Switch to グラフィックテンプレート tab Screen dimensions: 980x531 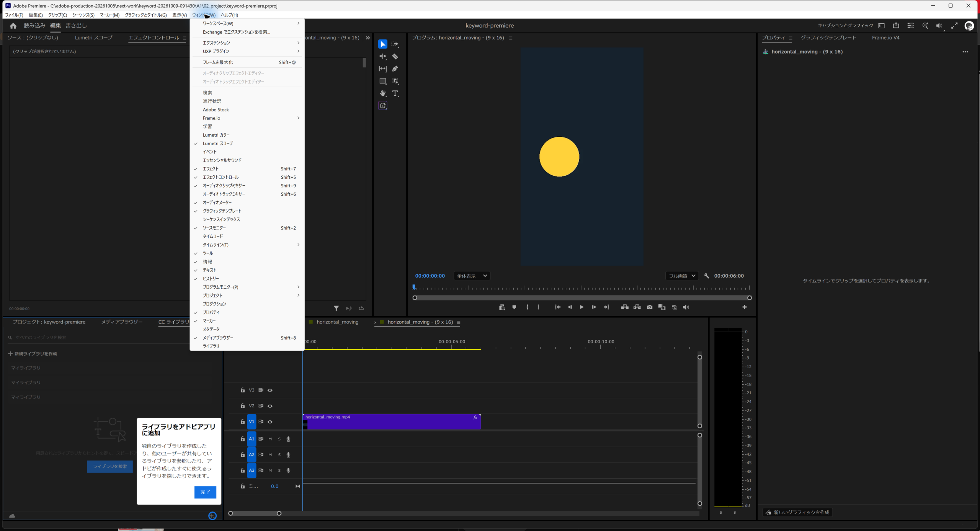[x=829, y=38]
